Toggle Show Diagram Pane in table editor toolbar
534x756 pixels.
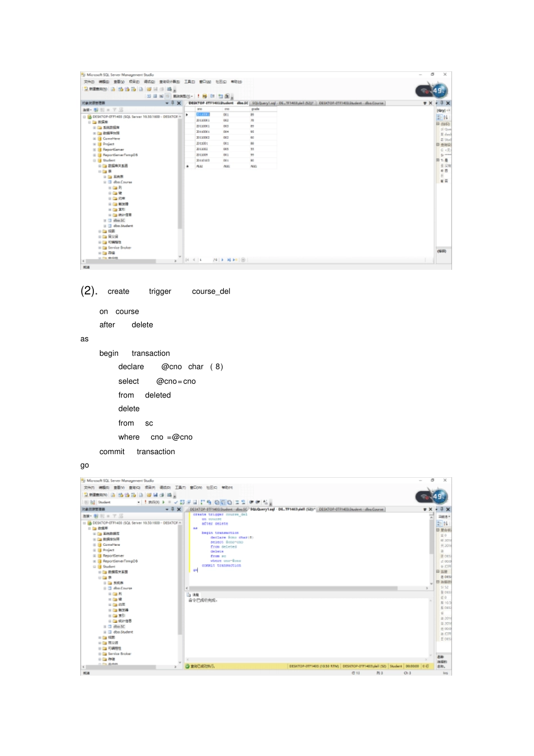(x=149, y=96)
